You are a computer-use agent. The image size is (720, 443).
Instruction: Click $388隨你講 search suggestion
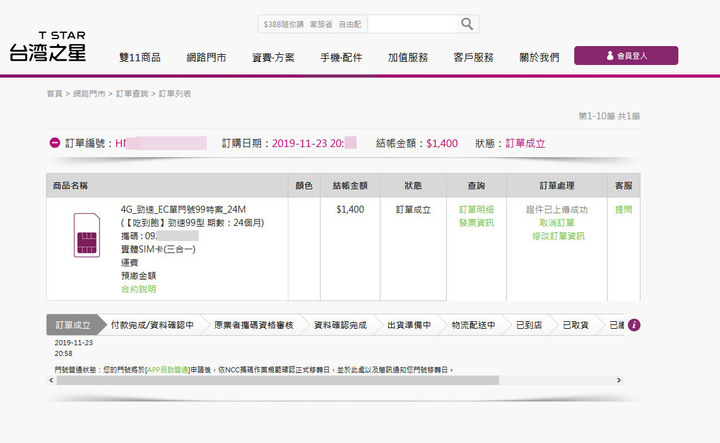[x=283, y=24]
